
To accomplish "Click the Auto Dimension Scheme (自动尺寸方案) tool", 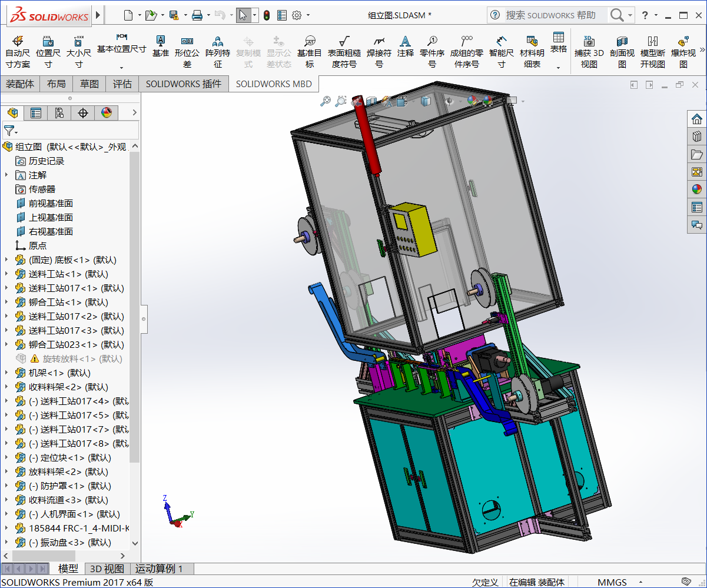I will pos(18,51).
